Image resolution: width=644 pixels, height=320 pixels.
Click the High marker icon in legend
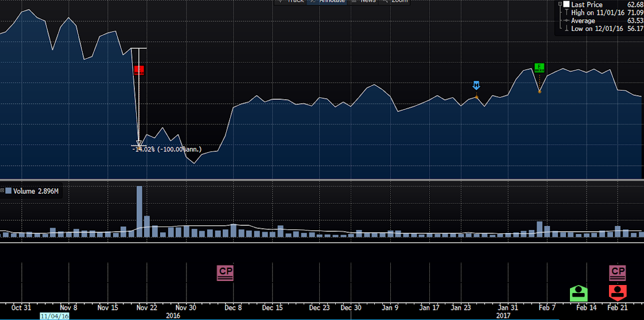pyautogui.click(x=567, y=12)
